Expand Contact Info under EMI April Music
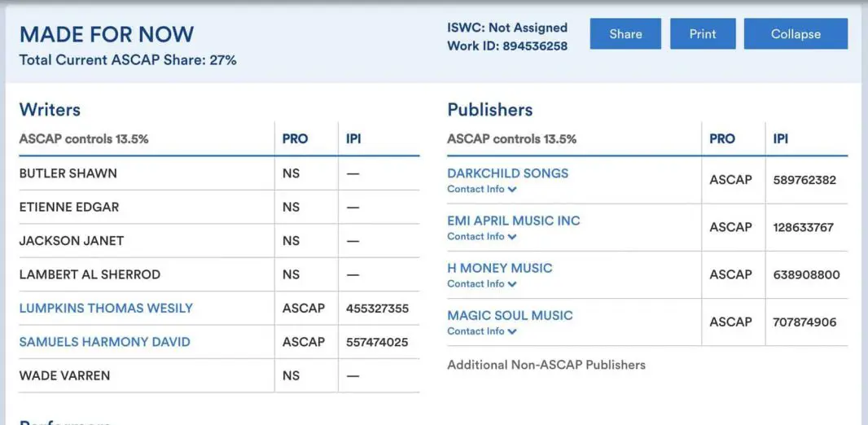 [x=482, y=237]
